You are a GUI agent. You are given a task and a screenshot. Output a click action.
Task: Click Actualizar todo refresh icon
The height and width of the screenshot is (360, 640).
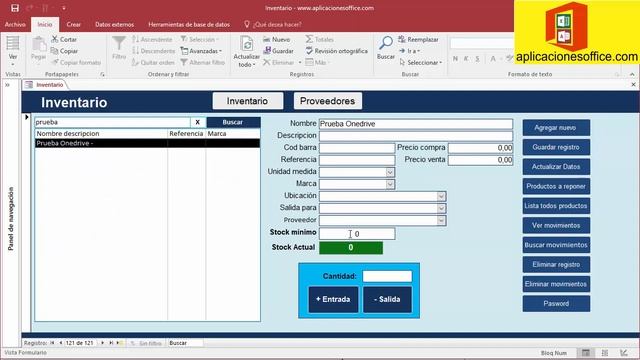(247, 44)
